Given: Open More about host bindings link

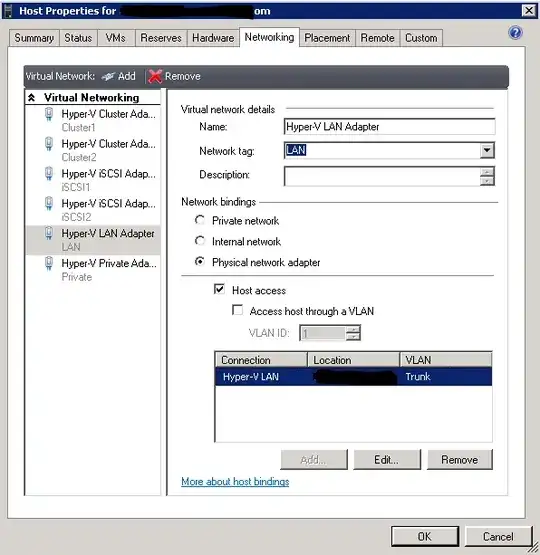Looking at the screenshot, I should [235, 482].
